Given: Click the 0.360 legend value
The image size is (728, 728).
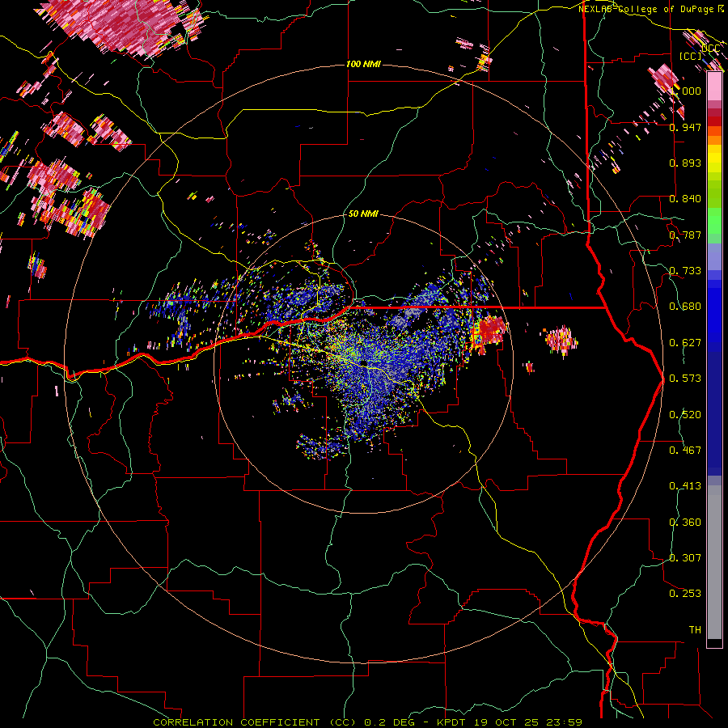Looking at the screenshot, I should 685,523.
